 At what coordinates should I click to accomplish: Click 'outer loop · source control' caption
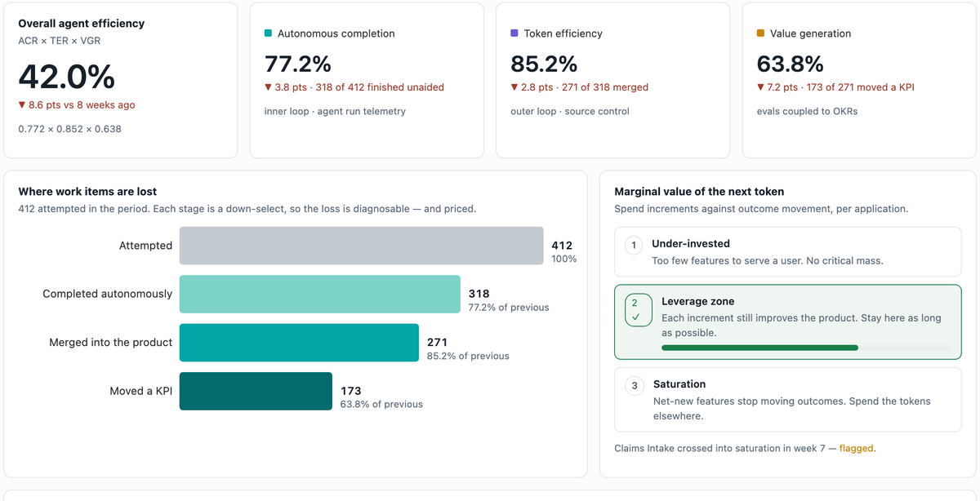pos(570,112)
